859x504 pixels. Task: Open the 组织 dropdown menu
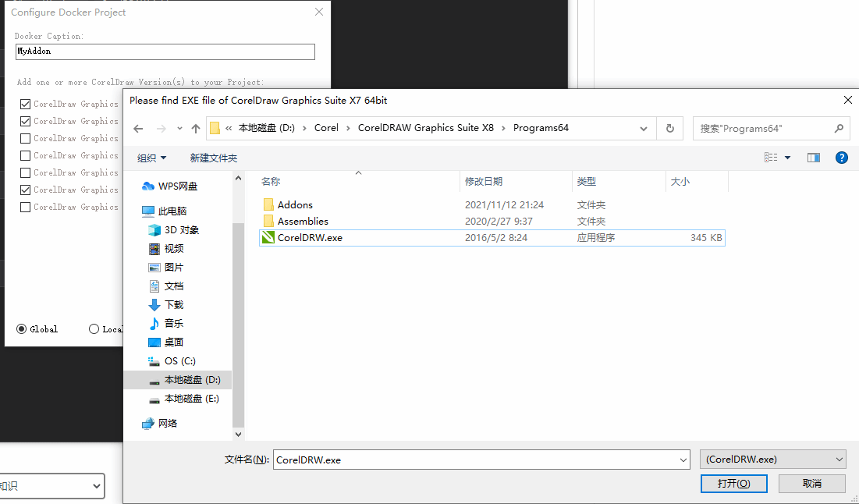point(151,158)
